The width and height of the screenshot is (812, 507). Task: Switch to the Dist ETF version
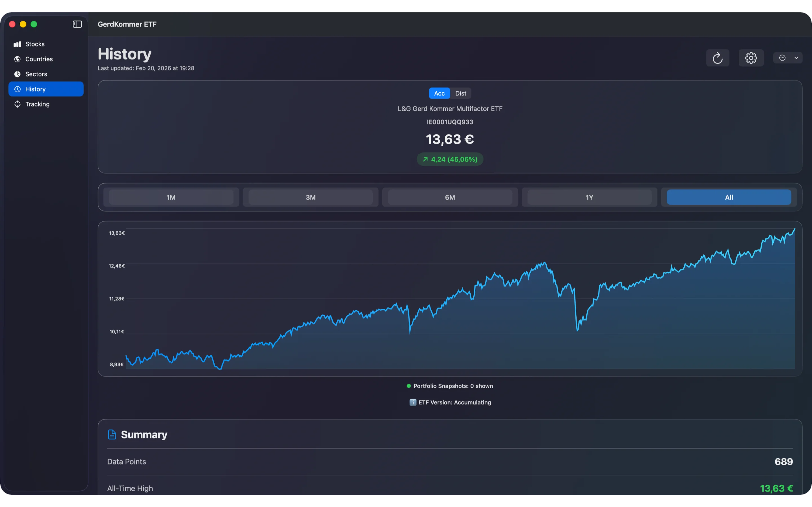(x=461, y=93)
